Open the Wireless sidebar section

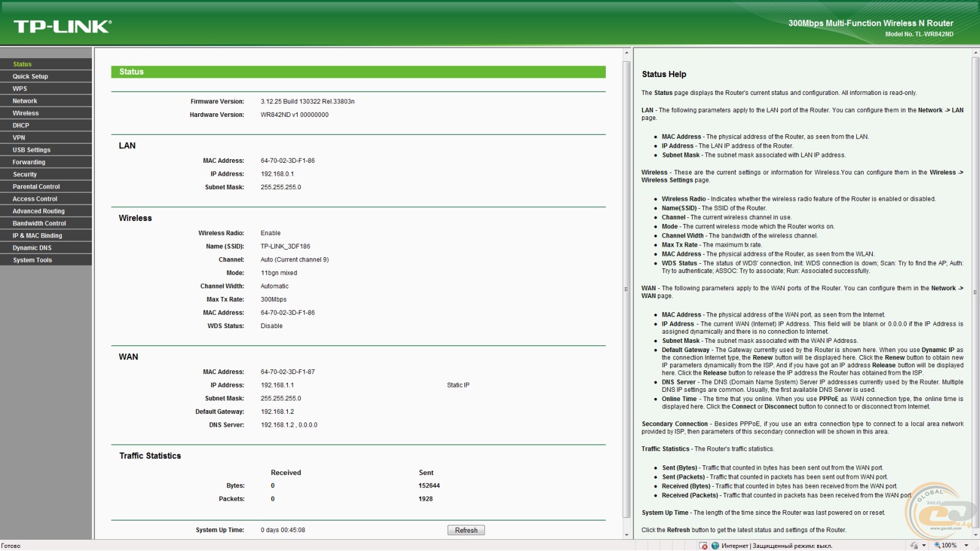46,113
